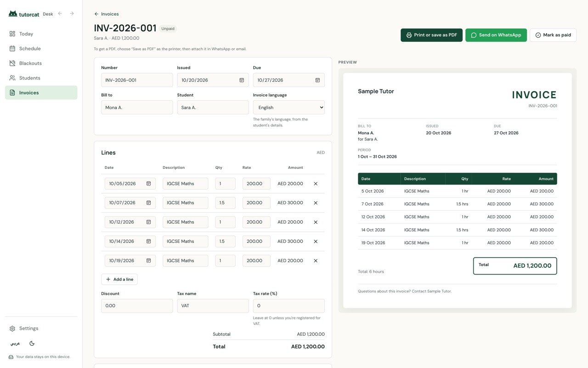Click preview total AED 1,200.00

[x=532, y=266]
